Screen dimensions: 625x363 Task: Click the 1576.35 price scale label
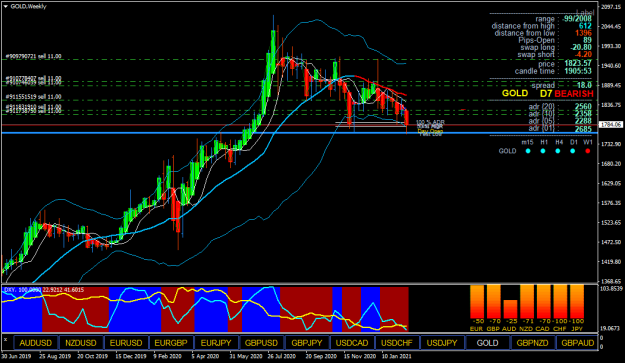(x=611, y=203)
